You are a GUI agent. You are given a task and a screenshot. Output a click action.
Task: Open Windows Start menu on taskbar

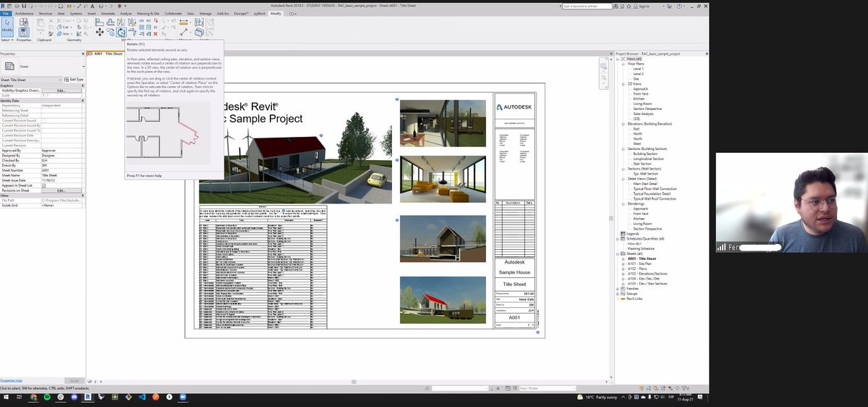point(5,398)
